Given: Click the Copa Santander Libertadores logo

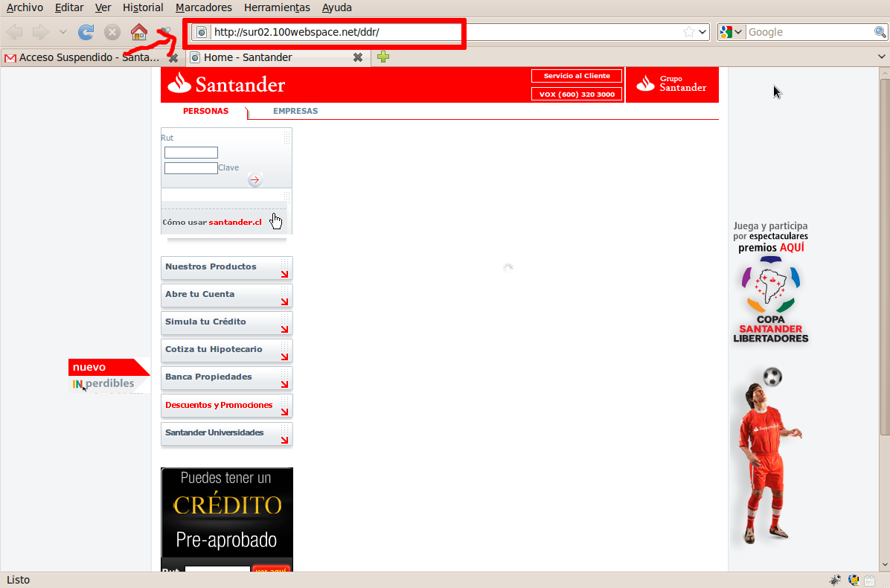Looking at the screenshot, I should (x=770, y=300).
